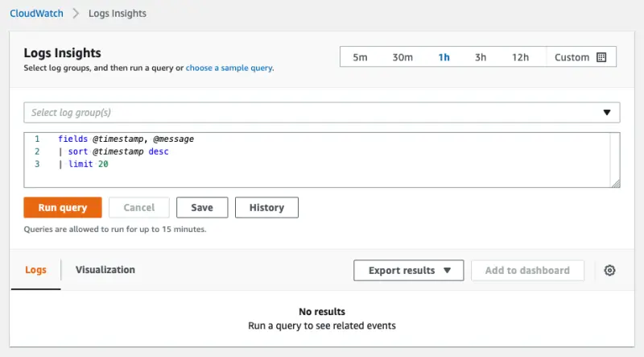
Task: Click the calendar icon next to Custom
Action: click(x=601, y=57)
